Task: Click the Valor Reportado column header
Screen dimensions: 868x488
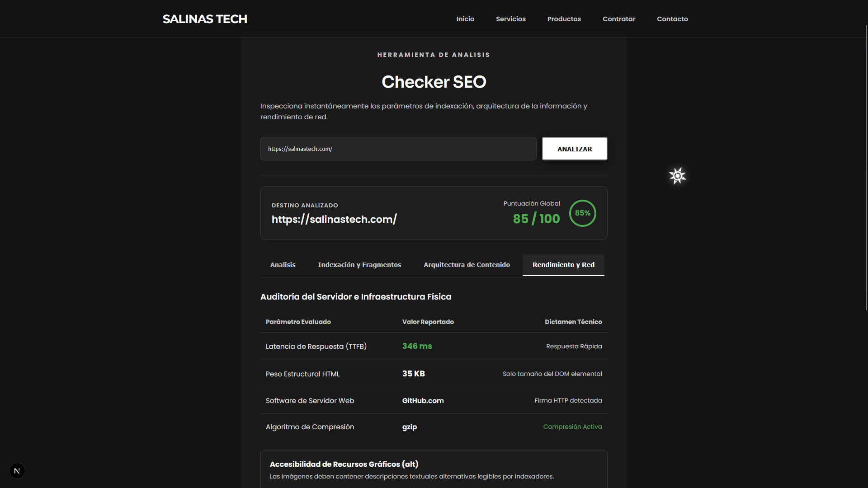Action: point(428,322)
